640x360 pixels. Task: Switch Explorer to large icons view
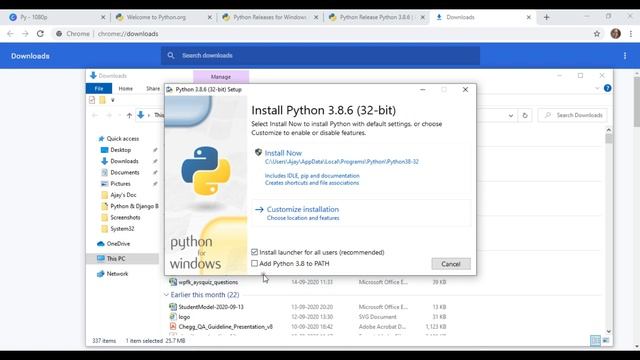pyautogui.click(x=606, y=340)
